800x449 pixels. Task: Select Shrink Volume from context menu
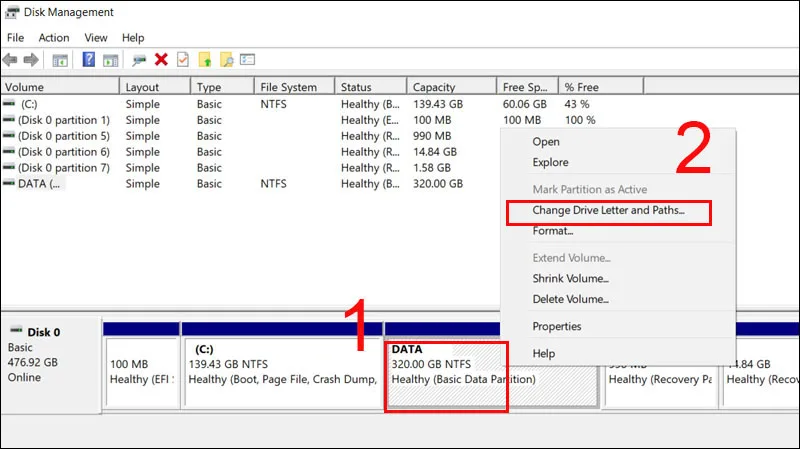(x=570, y=279)
